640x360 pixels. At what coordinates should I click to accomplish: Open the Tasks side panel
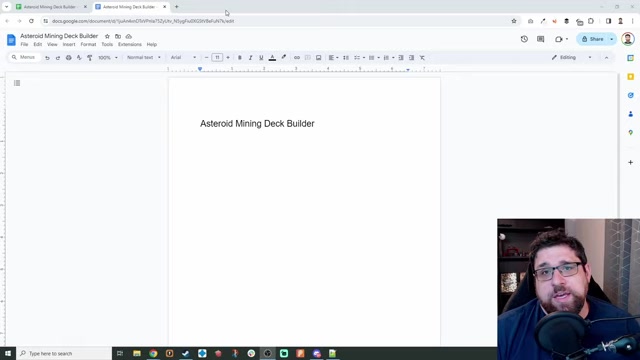(631, 95)
